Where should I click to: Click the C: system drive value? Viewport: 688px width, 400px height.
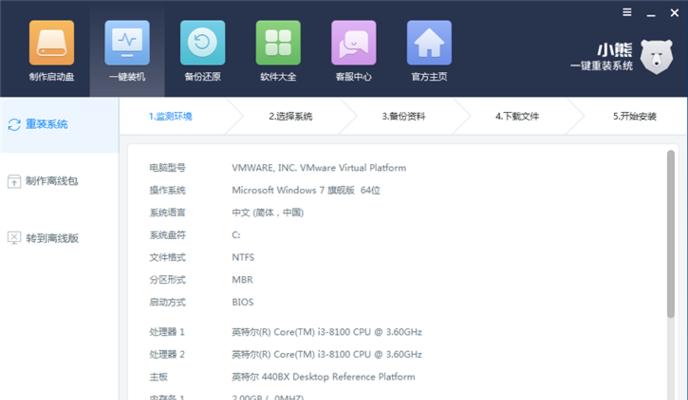pyautogui.click(x=236, y=235)
